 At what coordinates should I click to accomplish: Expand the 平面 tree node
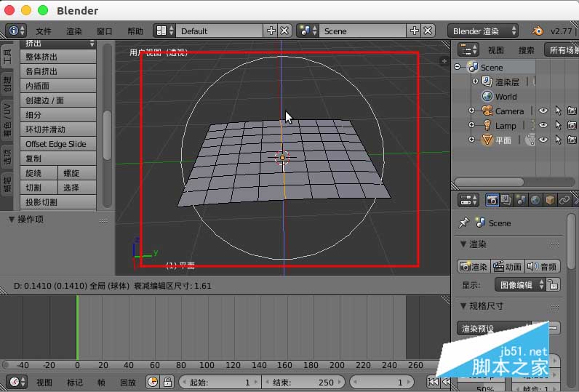coord(471,140)
